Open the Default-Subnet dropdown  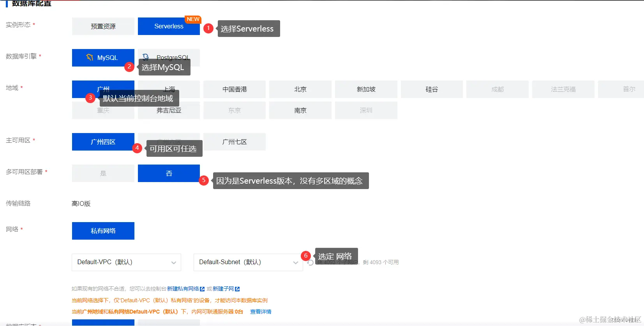pyautogui.click(x=248, y=262)
